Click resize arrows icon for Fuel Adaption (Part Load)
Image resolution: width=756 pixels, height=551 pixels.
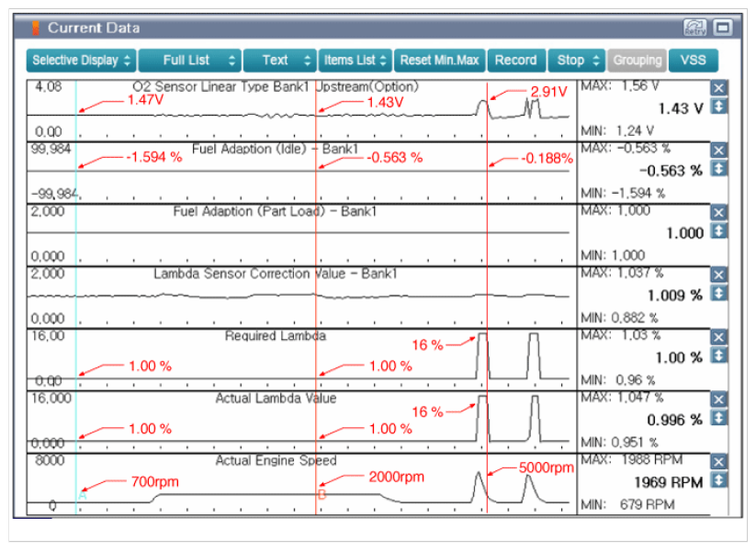[x=719, y=231]
